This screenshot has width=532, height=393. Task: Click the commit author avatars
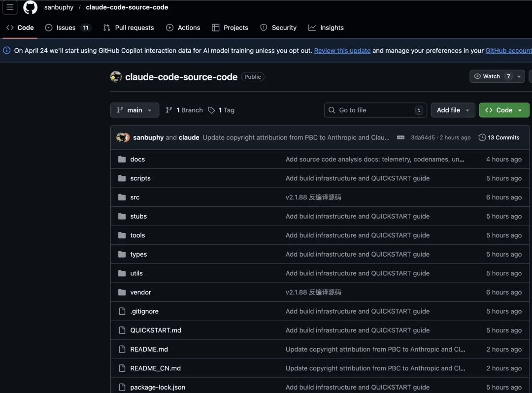coord(123,137)
